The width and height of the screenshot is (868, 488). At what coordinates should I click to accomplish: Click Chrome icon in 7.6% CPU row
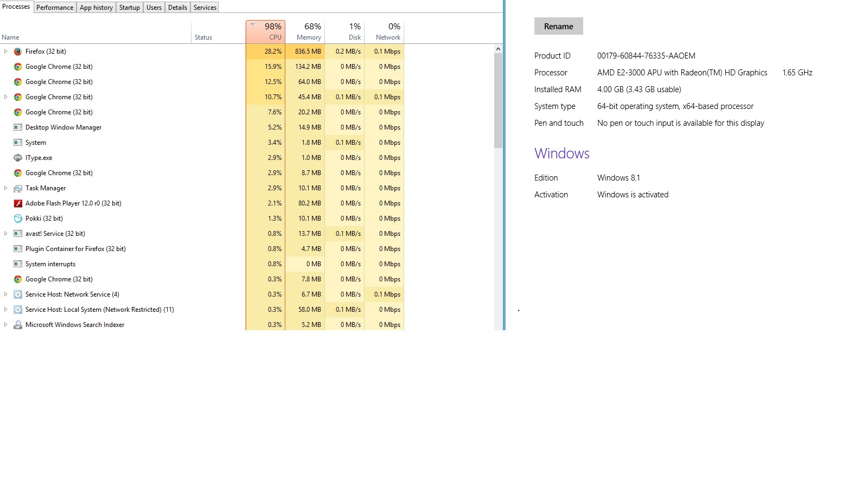coord(18,112)
